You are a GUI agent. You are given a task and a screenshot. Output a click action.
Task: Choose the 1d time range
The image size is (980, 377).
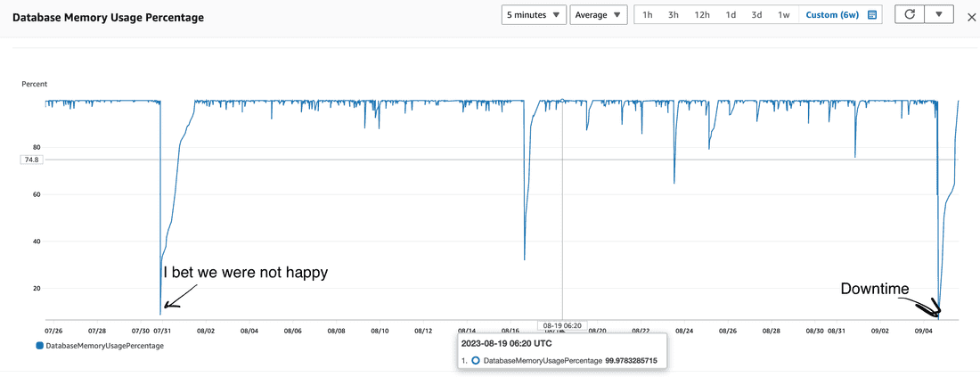[x=731, y=15]
